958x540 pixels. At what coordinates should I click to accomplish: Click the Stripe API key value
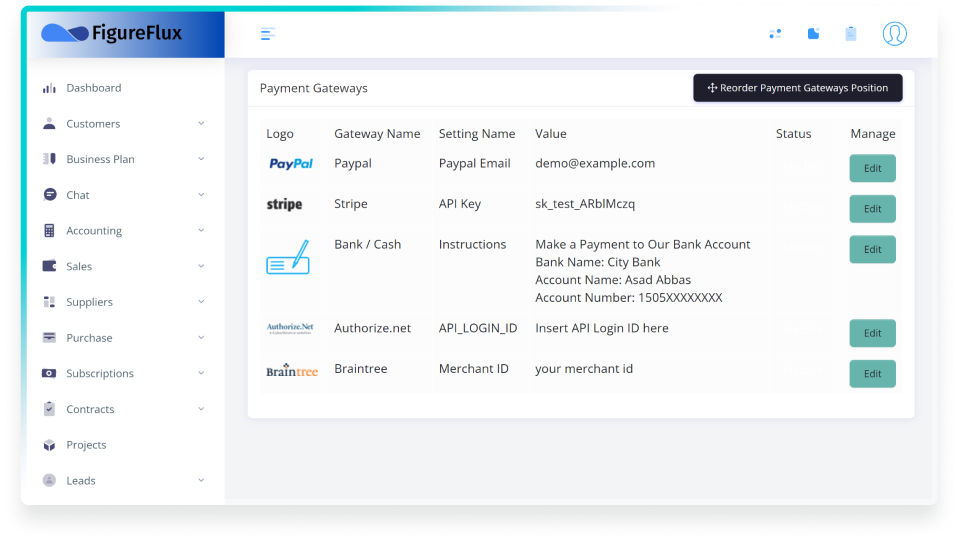(585, 204)
